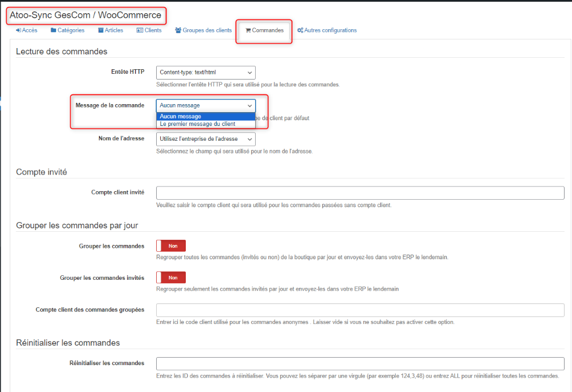Go to the Clients tab

click(149, 30)
